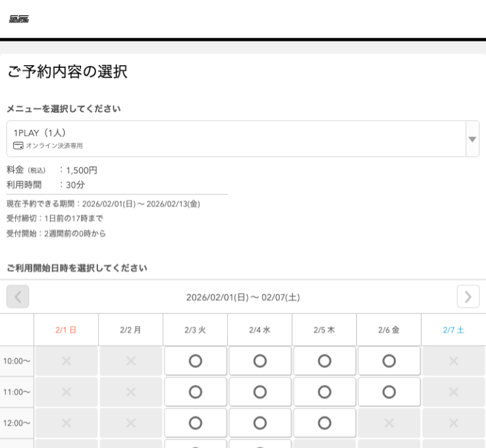Image resolution: width=486 pixels, height=448 pixels.
Task: Select 2/4 水 12:00 available slot
Action: click(x=260, y=423)
